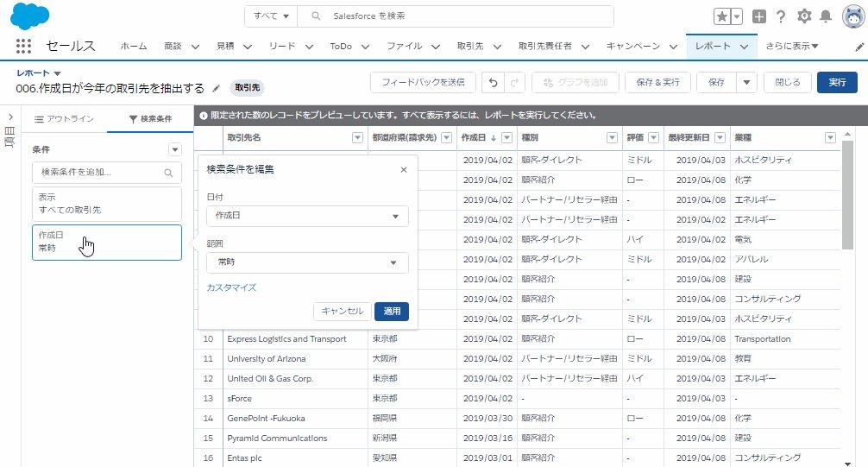Open the user profile avatar
This screenshot has height=467, width=868.
853,16
